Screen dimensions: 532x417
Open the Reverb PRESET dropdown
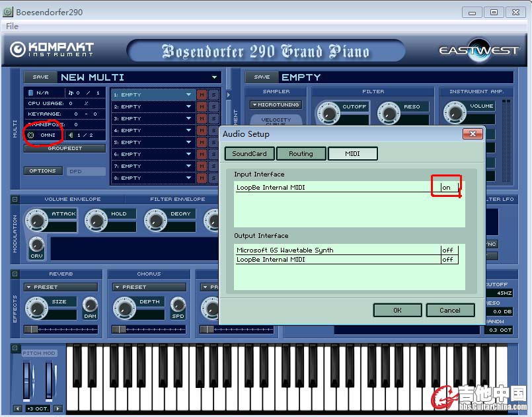coord(61,287)
